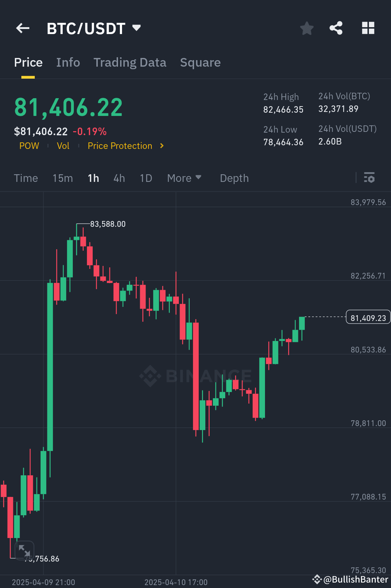The width and height of the screenshot is (391, 588).
Task: Open chart indicator settings via gear icon
Action: click(370, 178)
